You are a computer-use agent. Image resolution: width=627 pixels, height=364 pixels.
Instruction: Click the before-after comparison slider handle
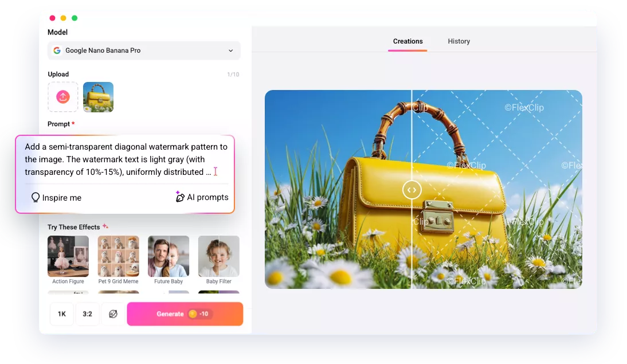[x=412, y=189]
